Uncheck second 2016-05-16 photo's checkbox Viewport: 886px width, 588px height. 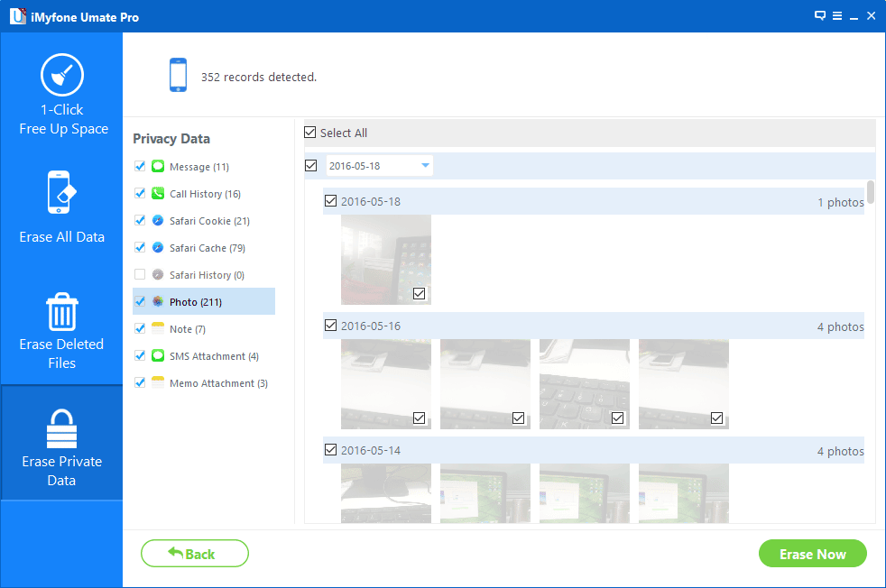click(518, 418)
